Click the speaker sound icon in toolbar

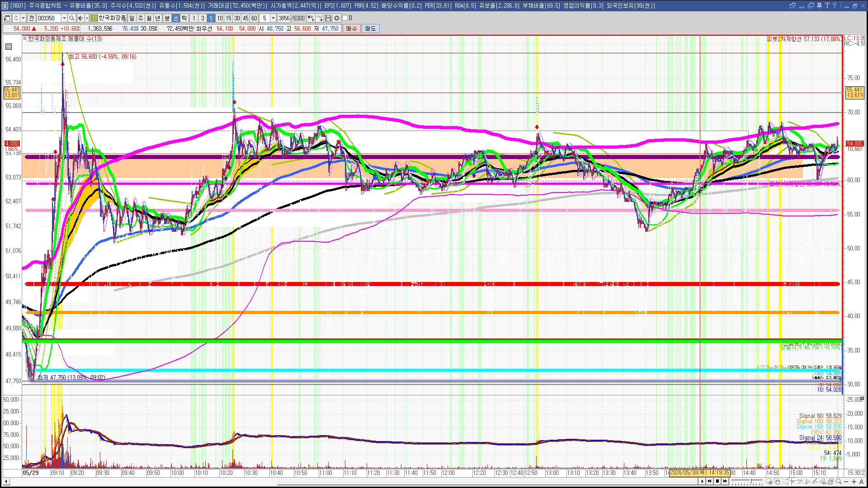80,18
